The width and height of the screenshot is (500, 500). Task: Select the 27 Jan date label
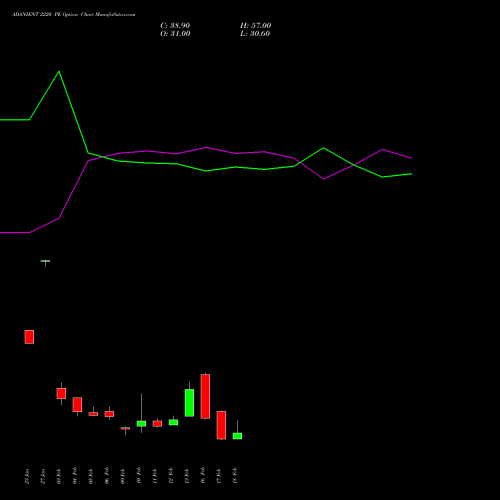(43, 476)
